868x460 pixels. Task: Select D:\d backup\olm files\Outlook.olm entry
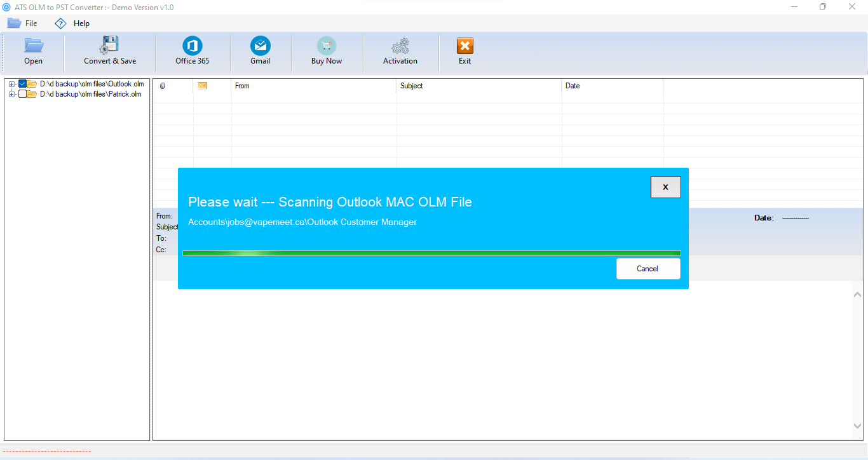[x=92, y=84]
